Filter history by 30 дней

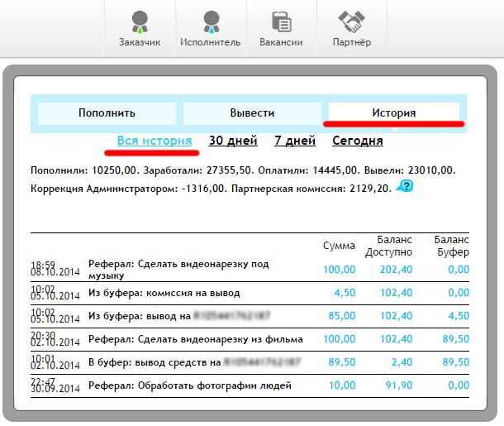tap(233, 141)
